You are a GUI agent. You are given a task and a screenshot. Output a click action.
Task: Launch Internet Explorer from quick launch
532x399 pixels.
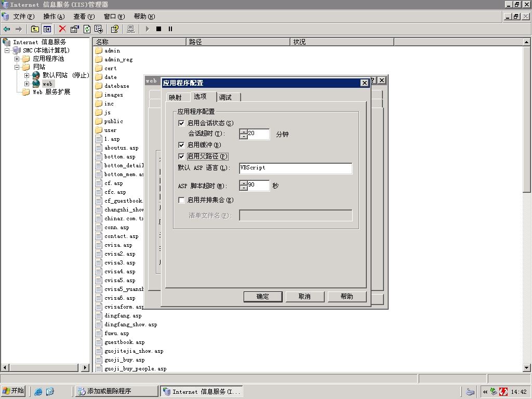click(38, 392)
